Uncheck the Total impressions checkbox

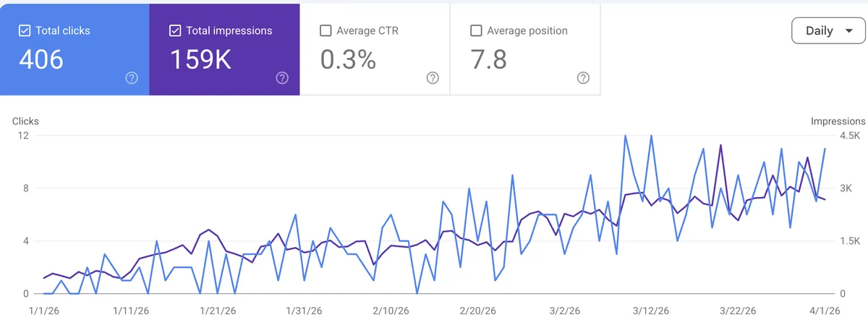[x=175, y=30]
